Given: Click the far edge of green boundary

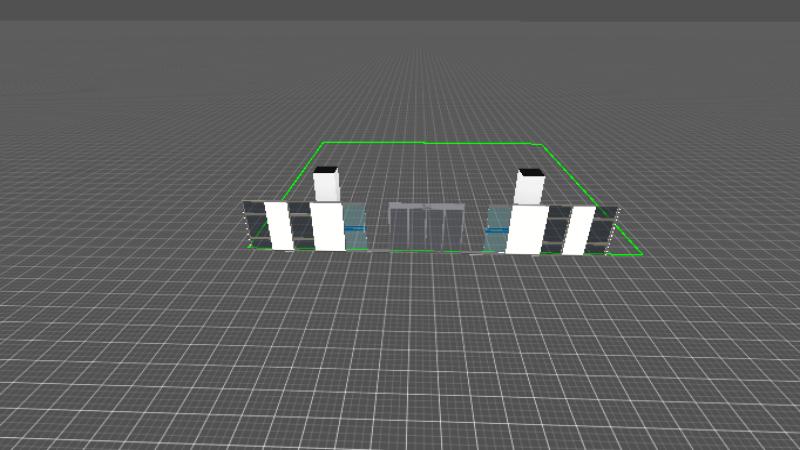Looking at the screenshot, I should [430, 144].
